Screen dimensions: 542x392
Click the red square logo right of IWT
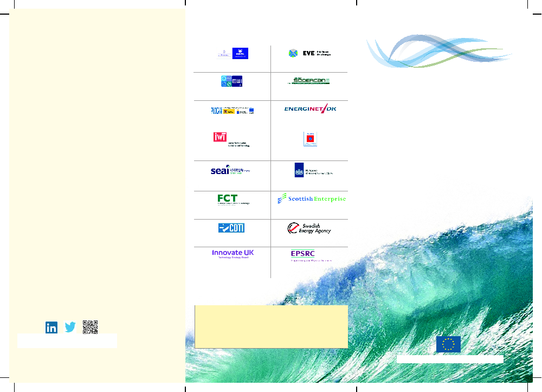[310, 139]
